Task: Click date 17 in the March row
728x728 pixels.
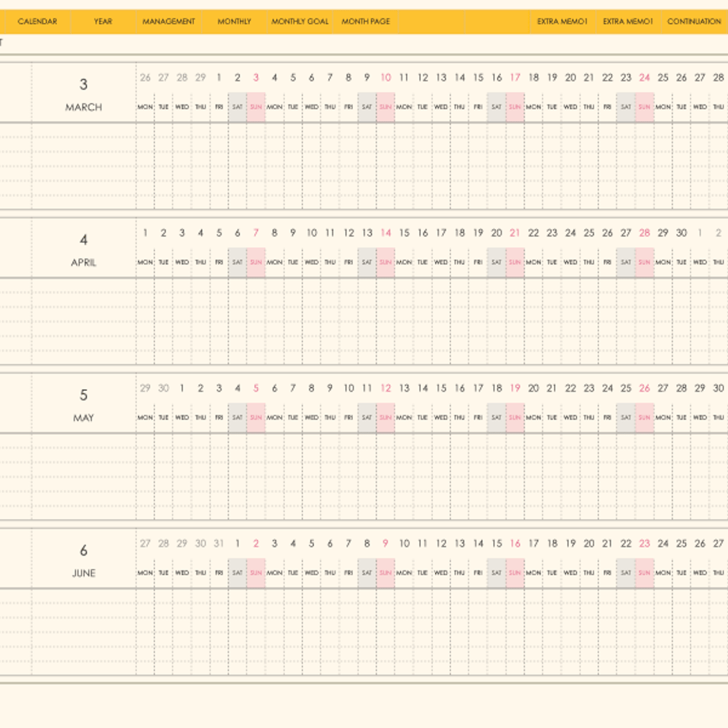Action: (x=515, y=78)
